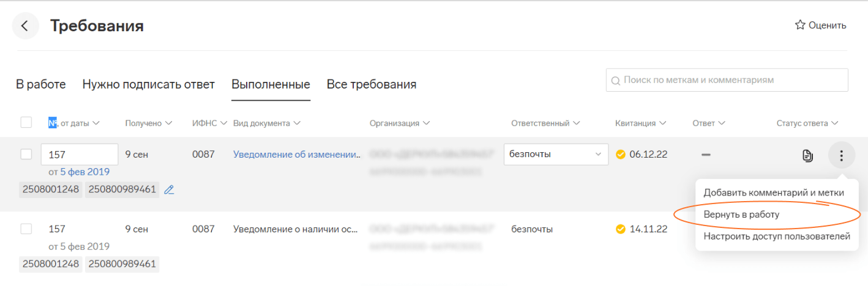Click the search by tags and comments field
Screen dimensions: 868x286
click(x=727, y=80)
